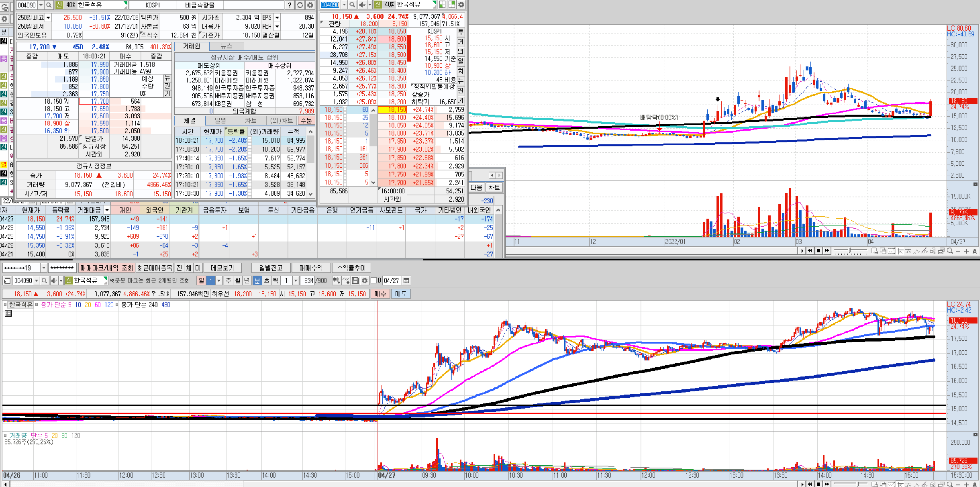Open the stock code dropdown in the order book window
This screenshot has height=487, width=980.
tap(344, 5)
